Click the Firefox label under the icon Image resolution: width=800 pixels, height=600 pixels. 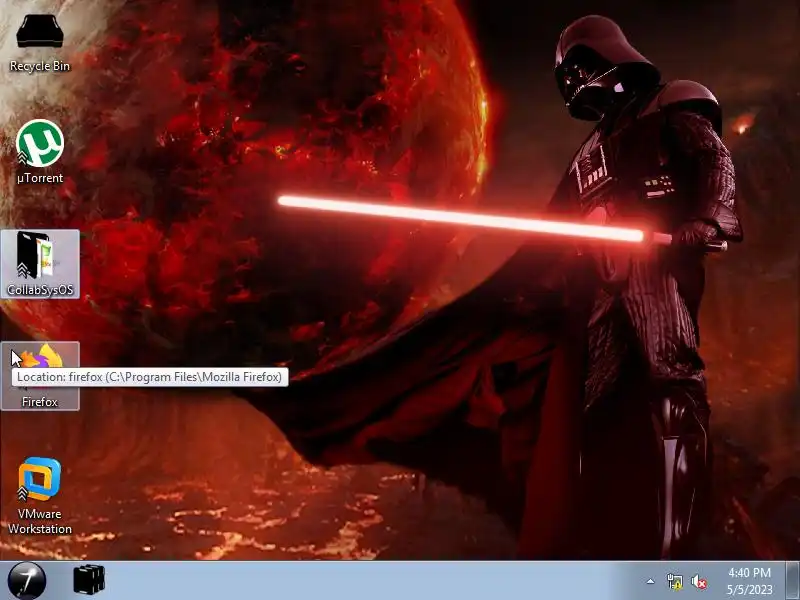coord(40,402)
